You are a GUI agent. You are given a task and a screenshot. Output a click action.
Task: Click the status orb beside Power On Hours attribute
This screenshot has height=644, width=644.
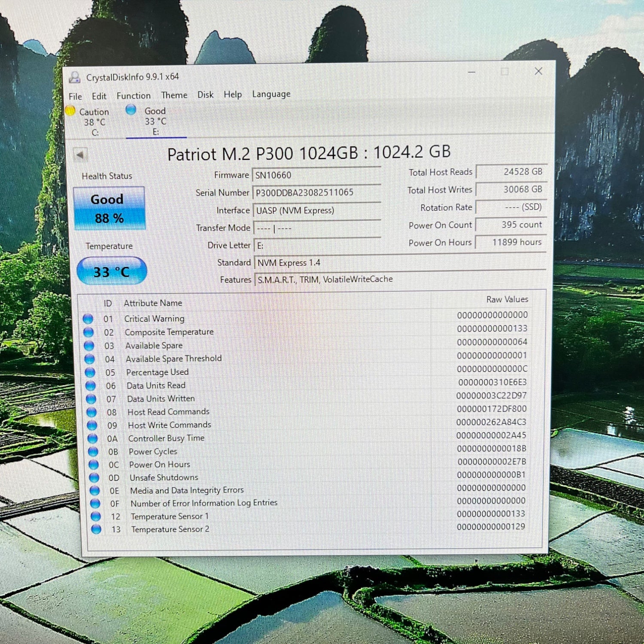[x=94, y=465]
